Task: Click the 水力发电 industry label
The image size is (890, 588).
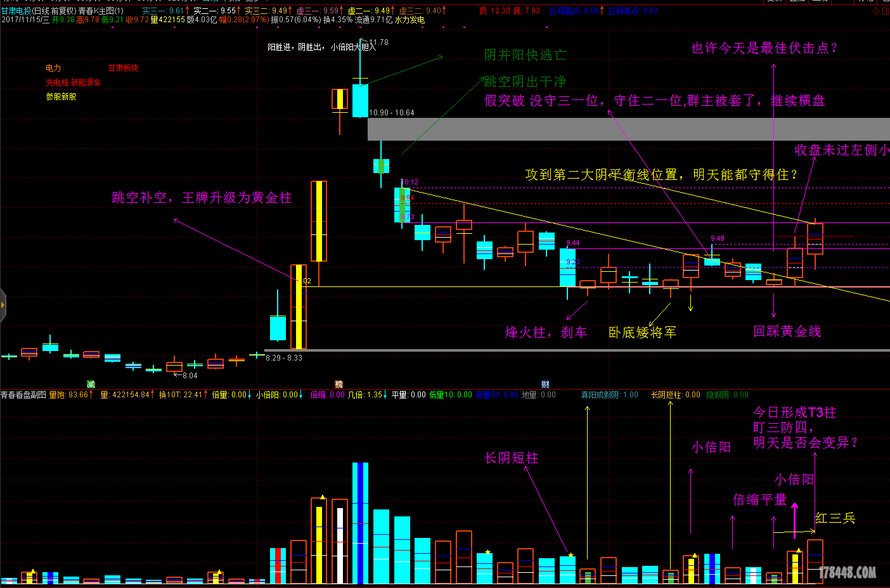Action: (x=410, y=20)
